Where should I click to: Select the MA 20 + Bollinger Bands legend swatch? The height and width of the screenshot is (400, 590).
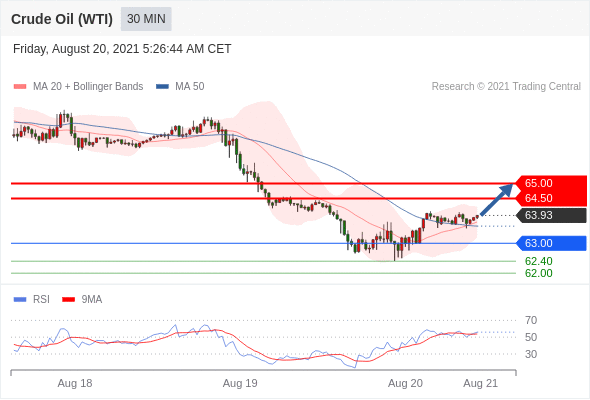(x=20, y=87)
